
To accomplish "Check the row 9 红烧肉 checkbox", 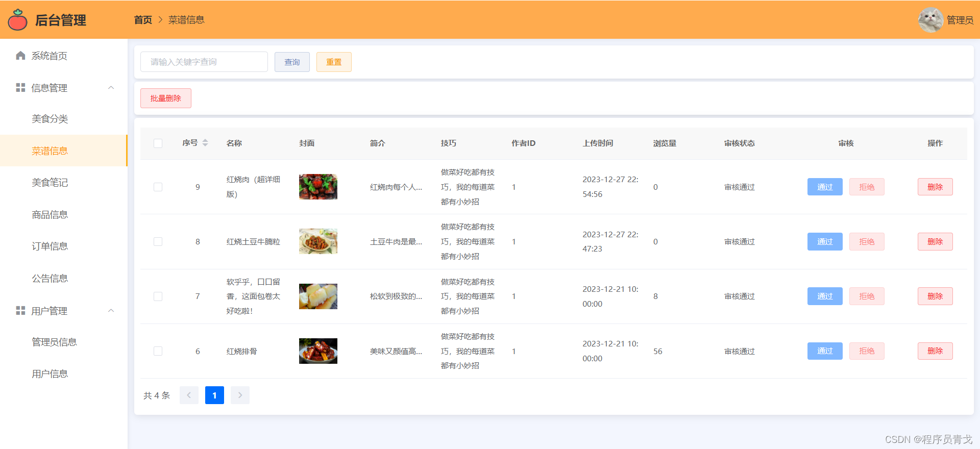I will (x=158, y=187).
